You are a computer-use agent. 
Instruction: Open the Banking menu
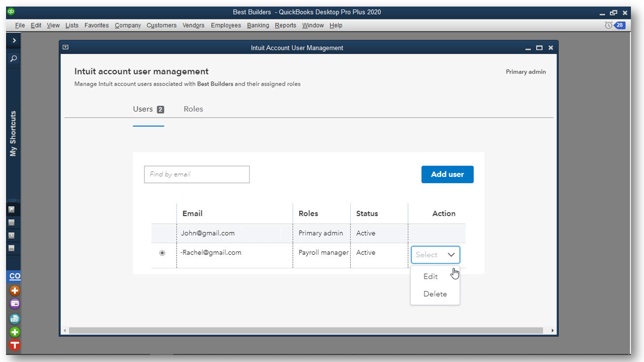click(x=258, y=25)
